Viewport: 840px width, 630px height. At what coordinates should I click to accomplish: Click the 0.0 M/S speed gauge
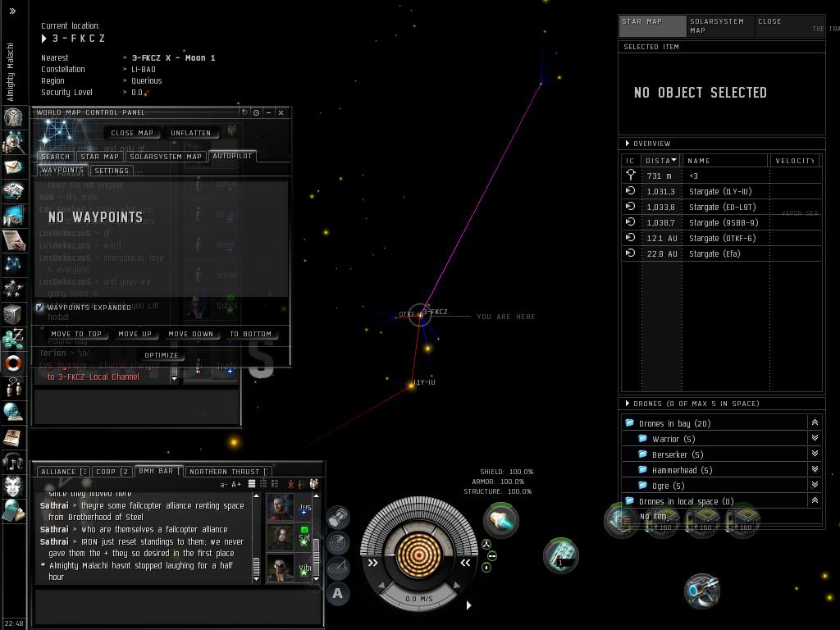tap(418, 598)
